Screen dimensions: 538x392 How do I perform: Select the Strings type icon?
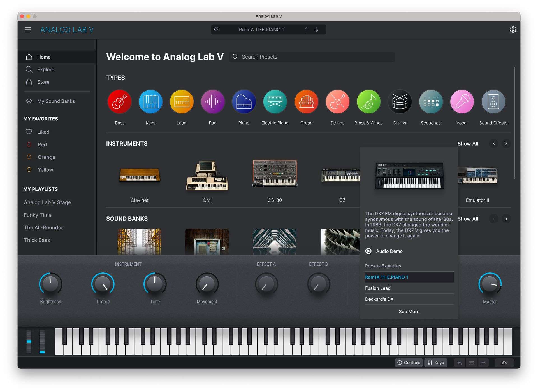pyautogui.click(x=337, y=102)
